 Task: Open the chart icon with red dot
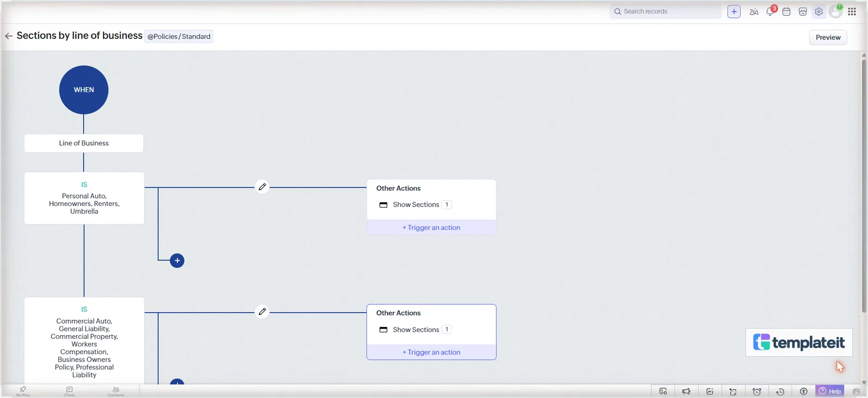point(710,391)
